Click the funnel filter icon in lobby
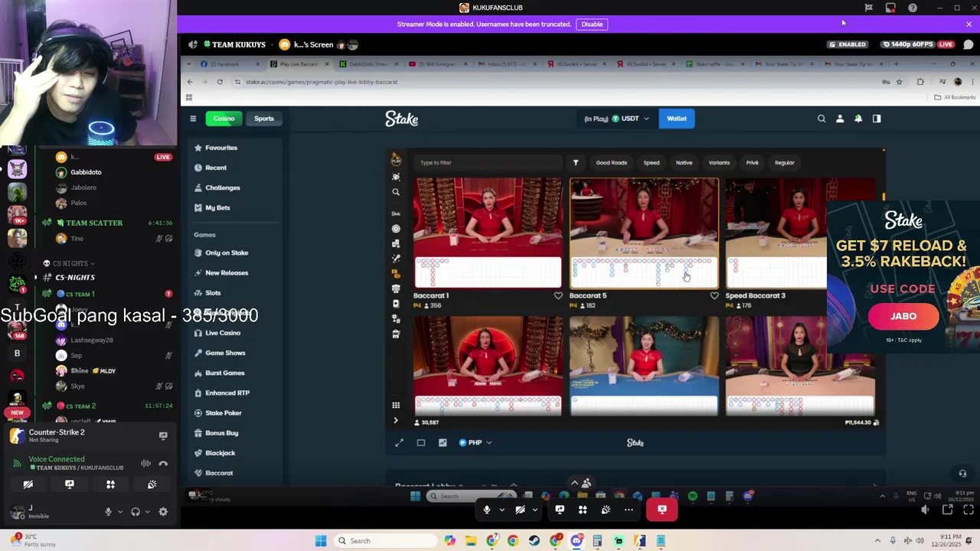 point(576,162)
